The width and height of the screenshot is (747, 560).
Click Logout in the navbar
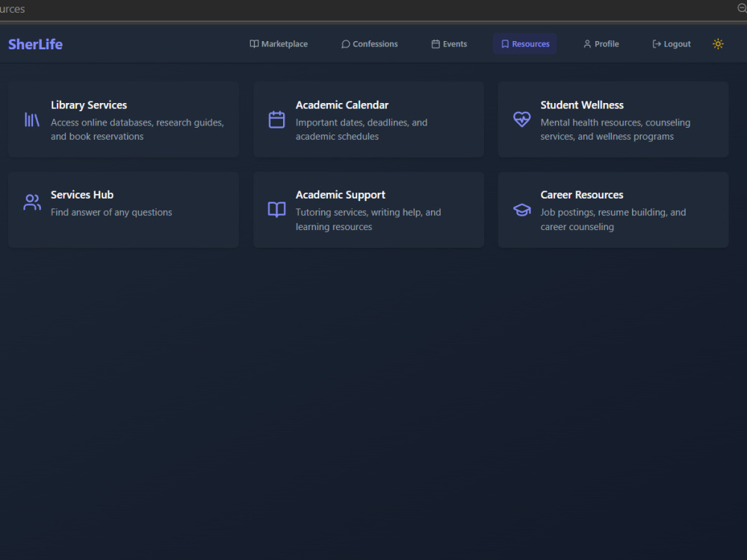tap(672, 44)
